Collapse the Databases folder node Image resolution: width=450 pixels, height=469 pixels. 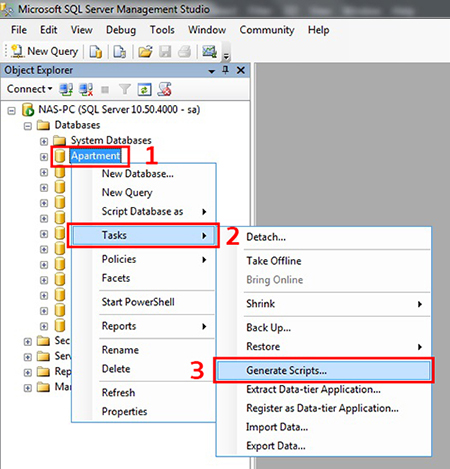click(x=28, y=126)
